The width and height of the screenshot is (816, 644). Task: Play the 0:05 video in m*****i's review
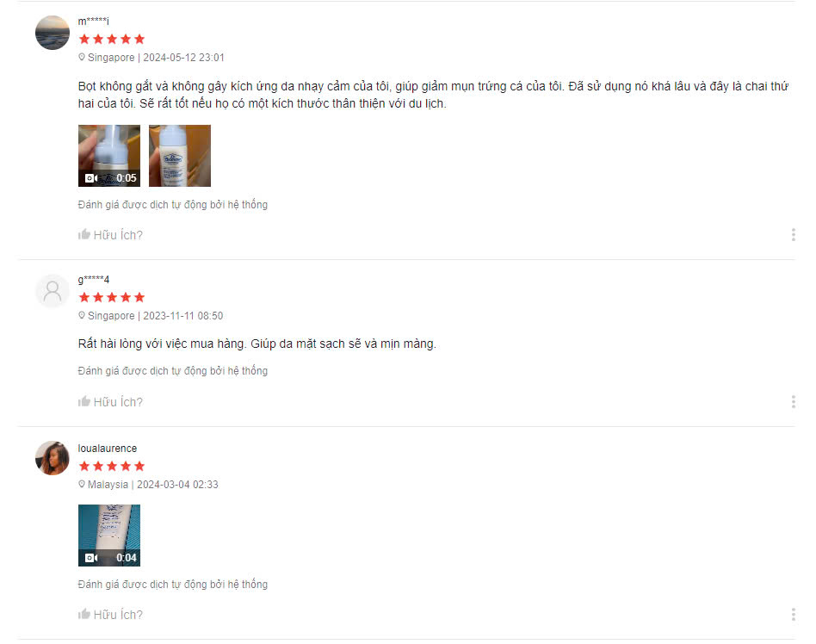tap(109, 156)
